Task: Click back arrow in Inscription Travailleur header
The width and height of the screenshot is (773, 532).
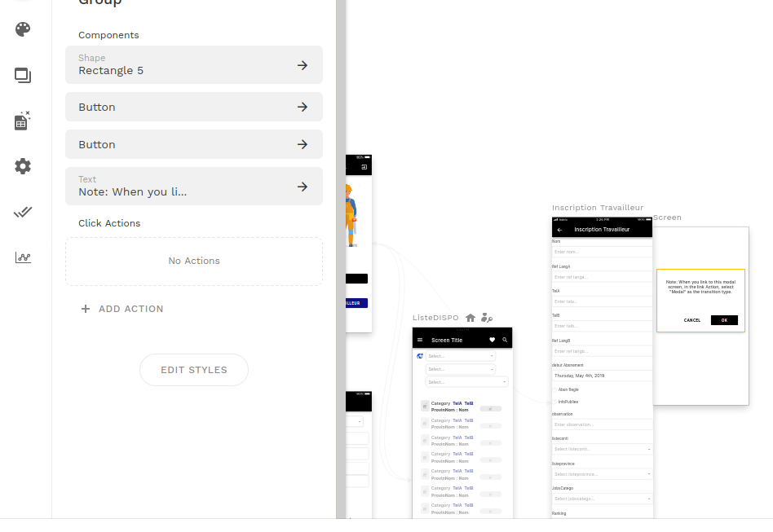Action: pyautogui.click(x=559, y=230)
